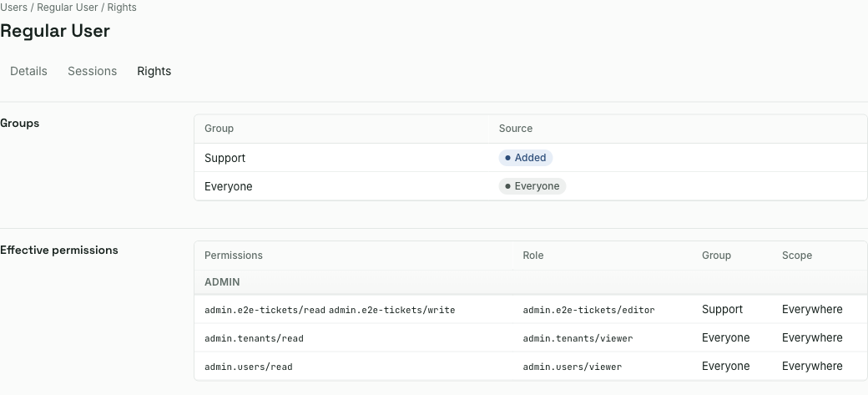
Task: Click Everyone group in admin.users/viewer row
Action: tap(726, 367)
